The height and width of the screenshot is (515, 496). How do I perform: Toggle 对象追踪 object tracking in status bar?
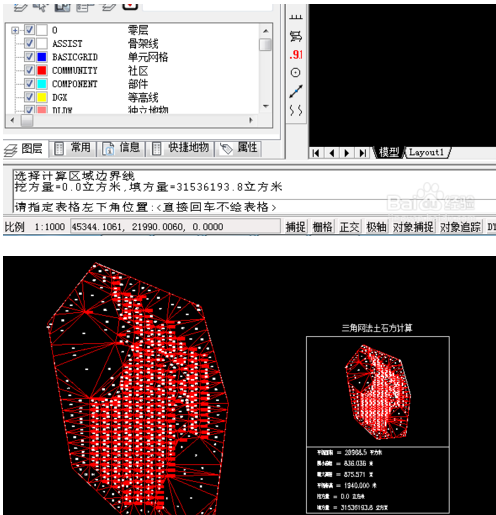coord(460,227)
